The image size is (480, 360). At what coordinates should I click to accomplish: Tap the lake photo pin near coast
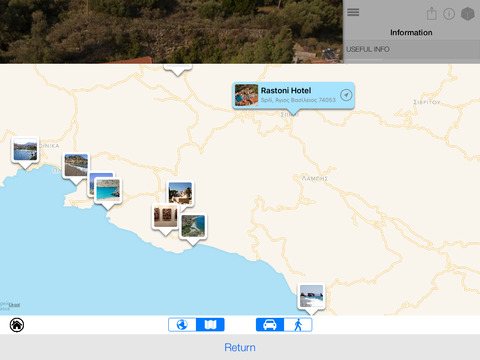click(x=25, y=151)
